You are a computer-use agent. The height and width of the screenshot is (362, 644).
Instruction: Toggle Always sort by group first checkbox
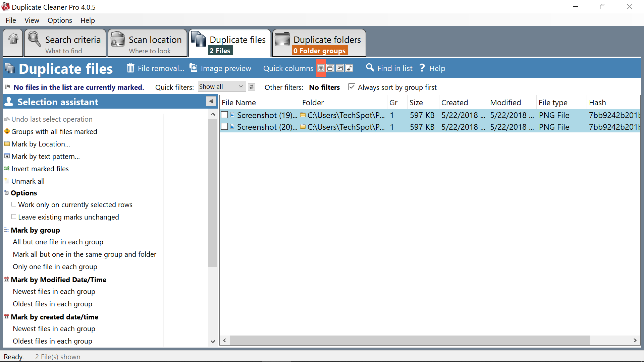coord(352,87)
